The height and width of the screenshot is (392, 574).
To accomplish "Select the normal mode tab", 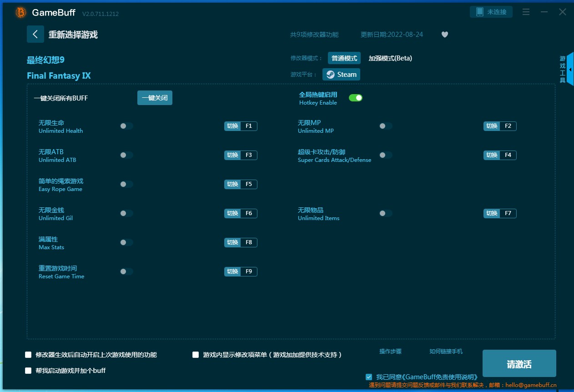I will coord(344,58).
